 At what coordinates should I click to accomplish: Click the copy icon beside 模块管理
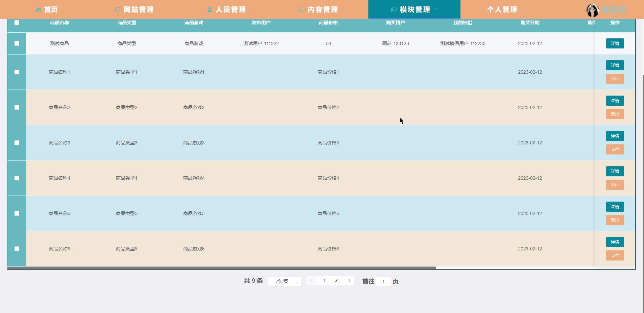394,9
